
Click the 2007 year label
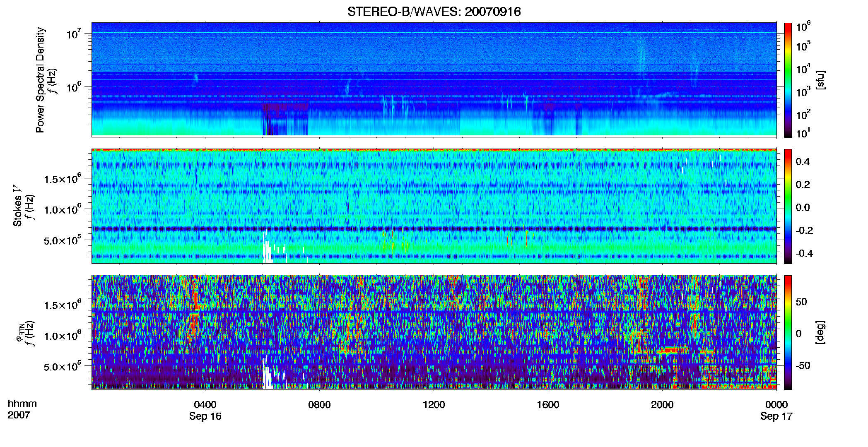tap(19, 415)
